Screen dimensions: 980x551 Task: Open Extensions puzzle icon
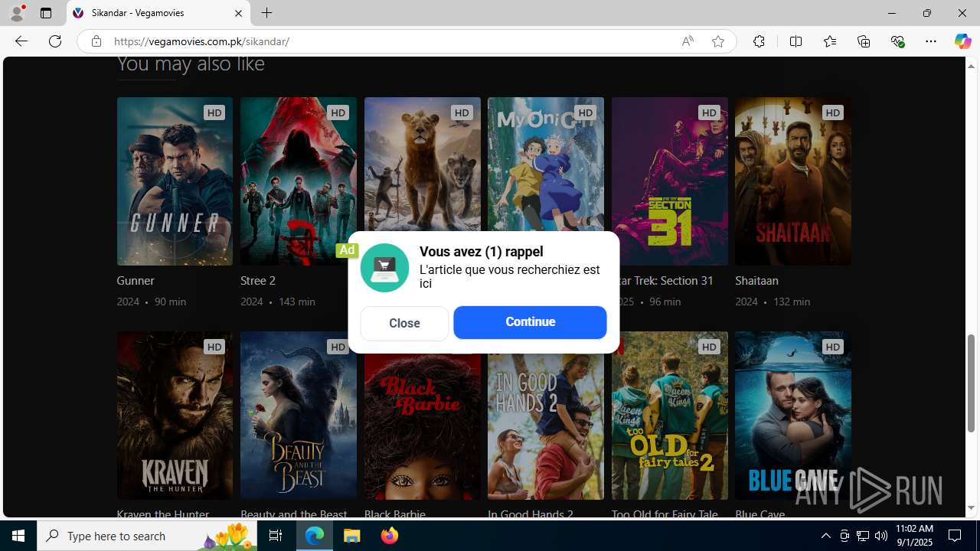pyautogui.click(x=759, y=41)
